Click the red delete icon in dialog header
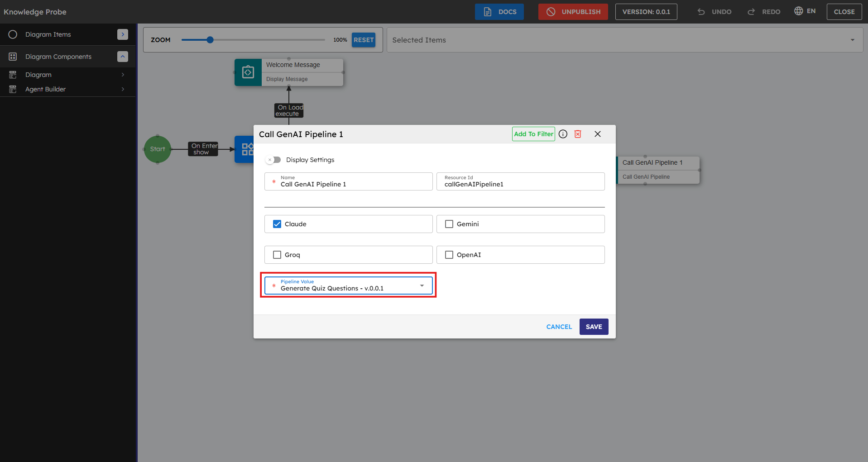Viewport: 868px width, 462px height. point(578,134)
